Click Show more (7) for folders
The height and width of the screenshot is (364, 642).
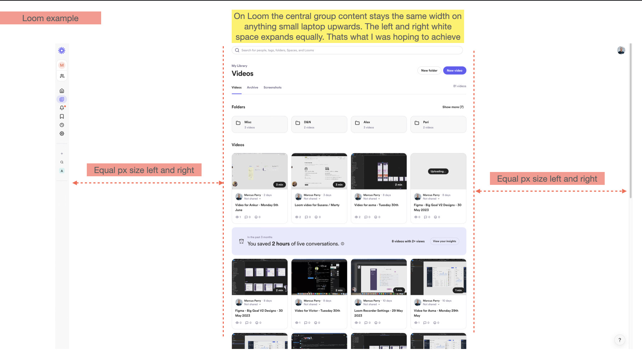pos(453,107)
